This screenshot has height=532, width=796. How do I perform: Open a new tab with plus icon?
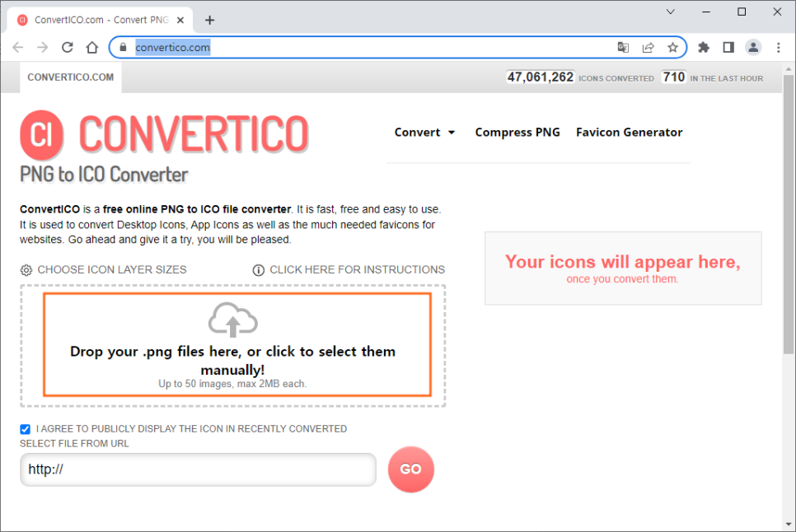[209, 21]
